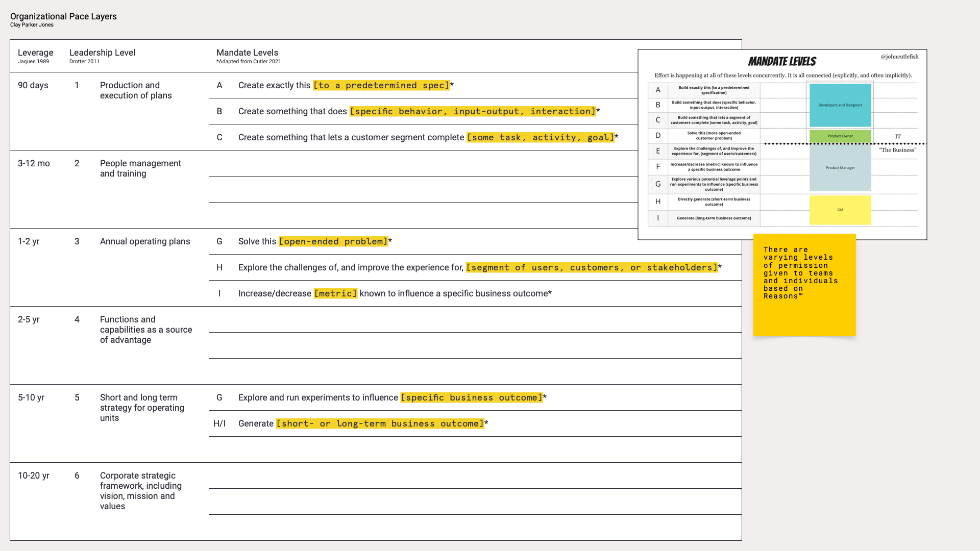This screenshot has width=980, height=551.
Task: Click the @johncutlefish handle in the image
Action: [899, 57]
